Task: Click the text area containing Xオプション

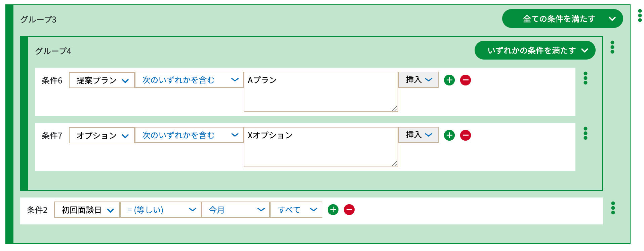Action: point(321,147)
